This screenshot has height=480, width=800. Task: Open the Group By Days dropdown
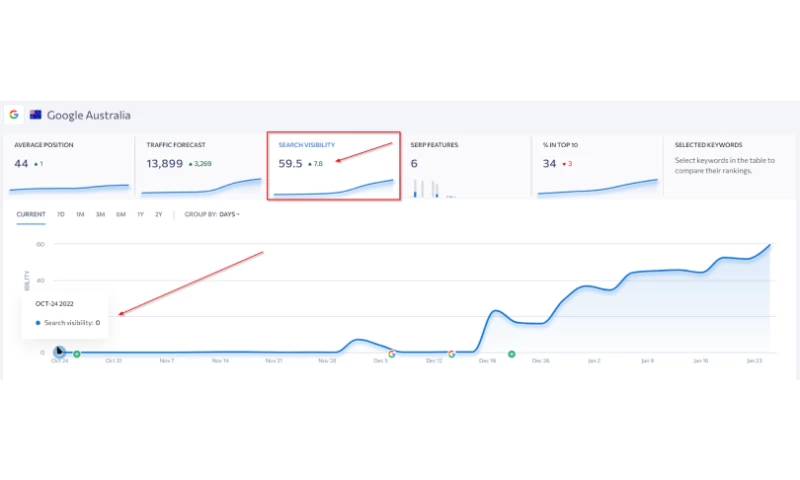[212, 214]
